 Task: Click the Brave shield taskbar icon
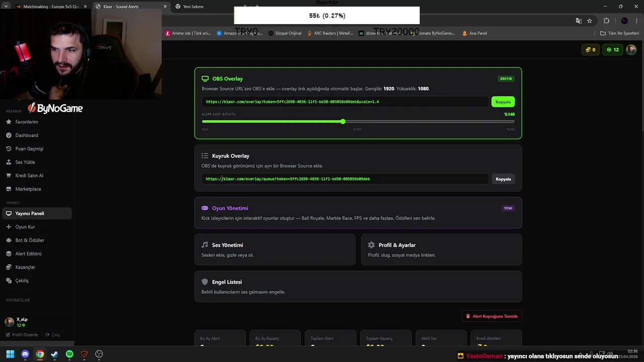(x=84, y=354)
